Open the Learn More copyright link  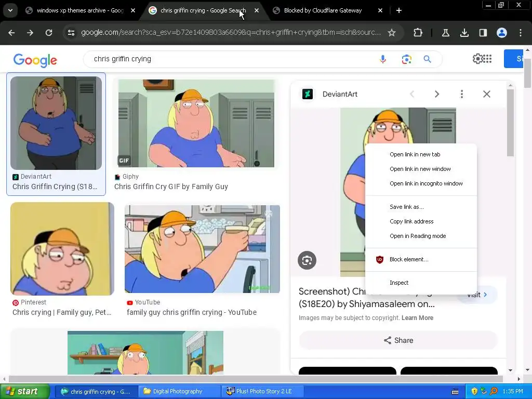(x=417, y=318)
